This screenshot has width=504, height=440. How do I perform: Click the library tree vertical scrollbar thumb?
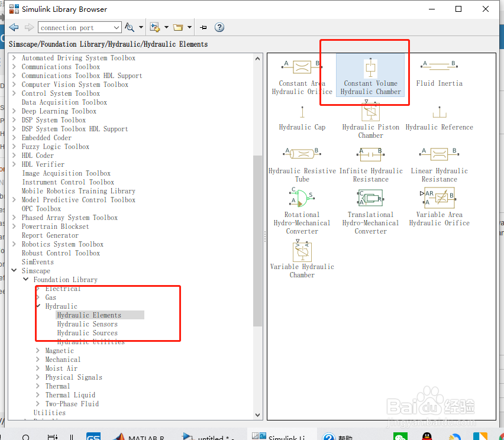tap(257, 241)
